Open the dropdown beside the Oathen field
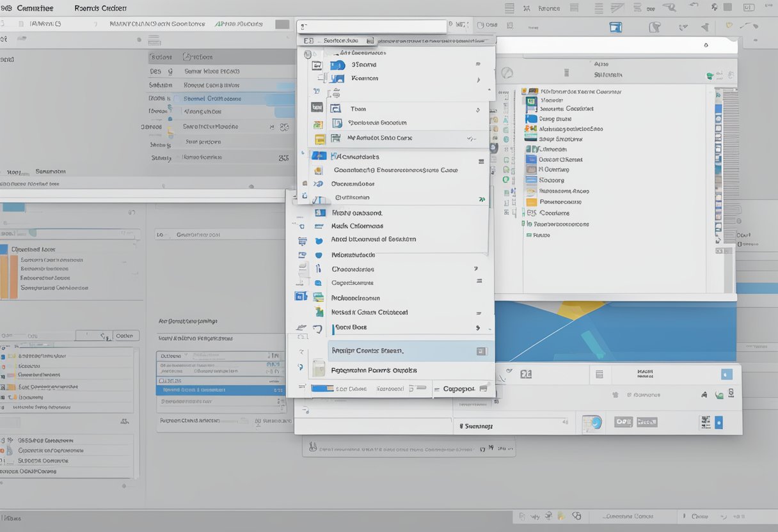 click(104, 336)
